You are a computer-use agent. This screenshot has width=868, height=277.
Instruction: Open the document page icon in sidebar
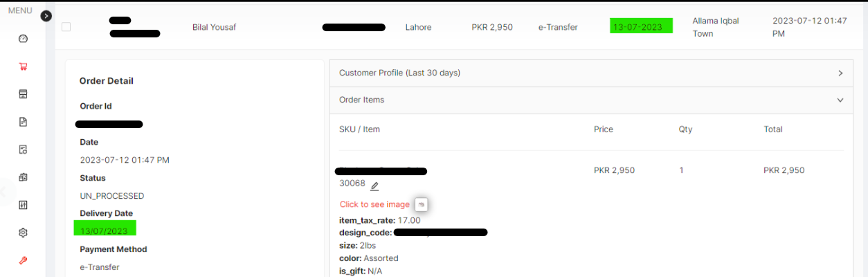click(23, 122)
